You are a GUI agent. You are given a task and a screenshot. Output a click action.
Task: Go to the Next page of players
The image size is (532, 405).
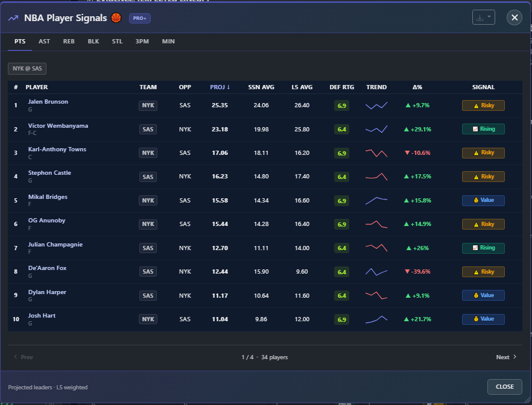[506, 357]
